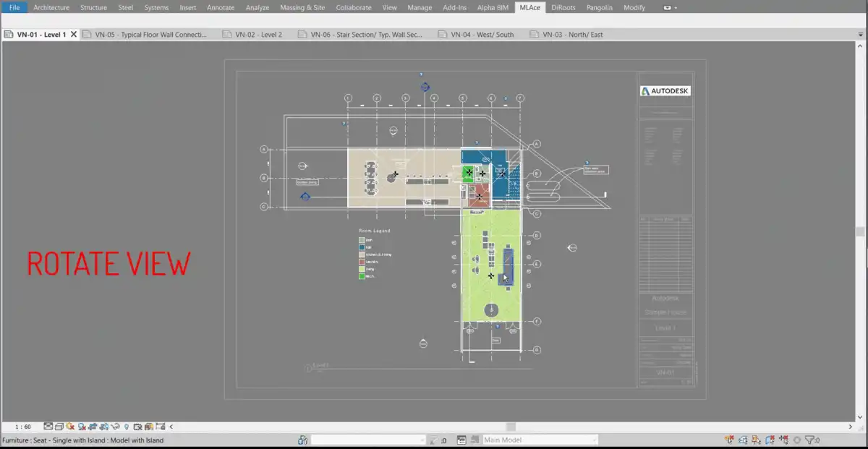Close the VN-01 - Level 1 tab
Viewport: 868px width, 449px height.
coord(74,34)
